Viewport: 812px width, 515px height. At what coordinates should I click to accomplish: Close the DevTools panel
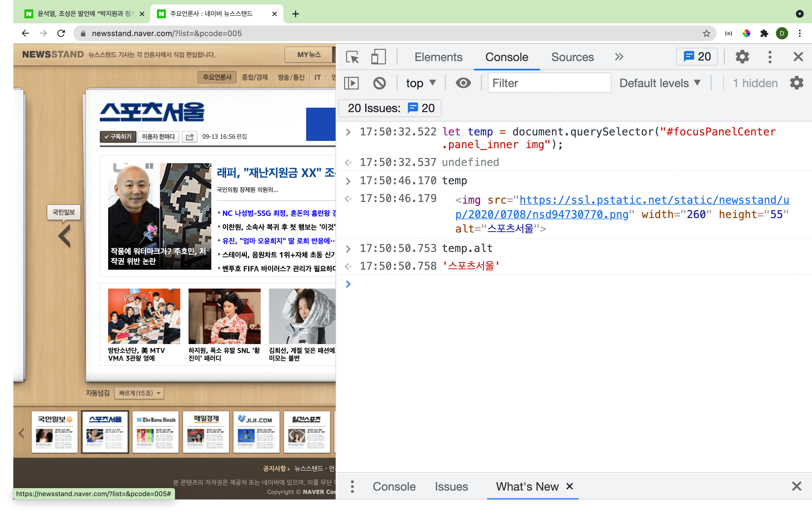[x=798, y=56]
